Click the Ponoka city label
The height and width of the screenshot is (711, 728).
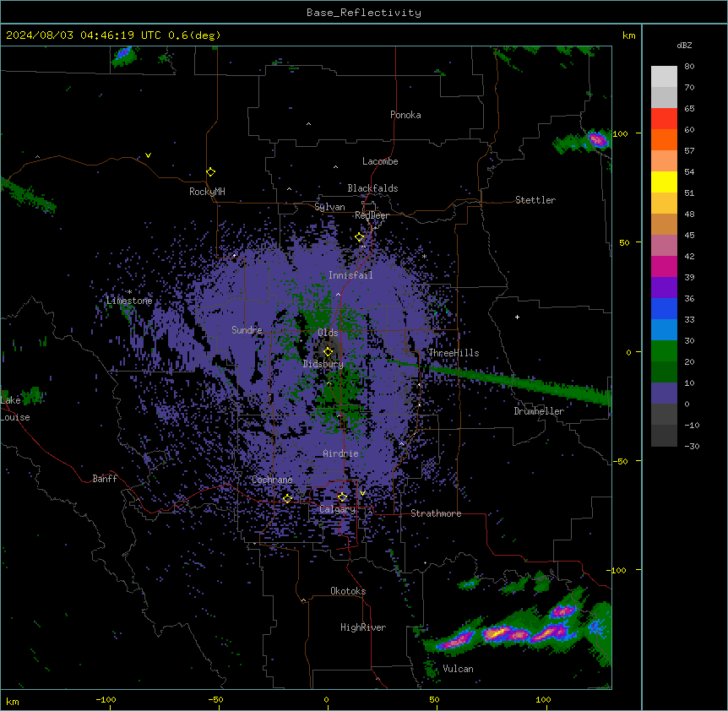click(x=405, y=115)
